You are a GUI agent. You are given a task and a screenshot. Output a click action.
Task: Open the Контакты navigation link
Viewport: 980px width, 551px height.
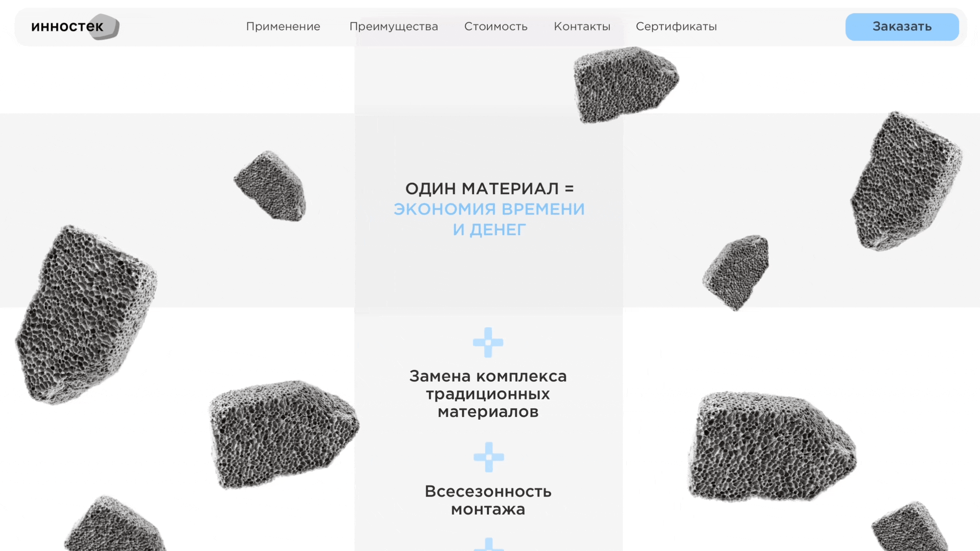[582, 27]
